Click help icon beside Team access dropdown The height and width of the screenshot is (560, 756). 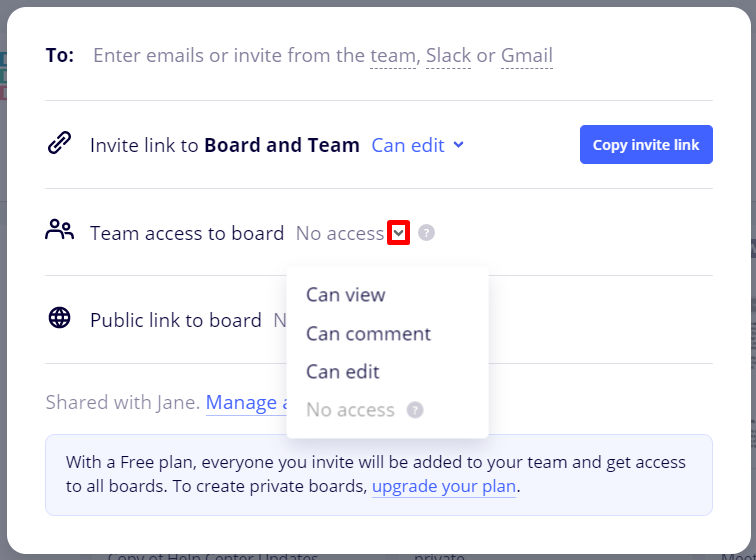[427, 233]
